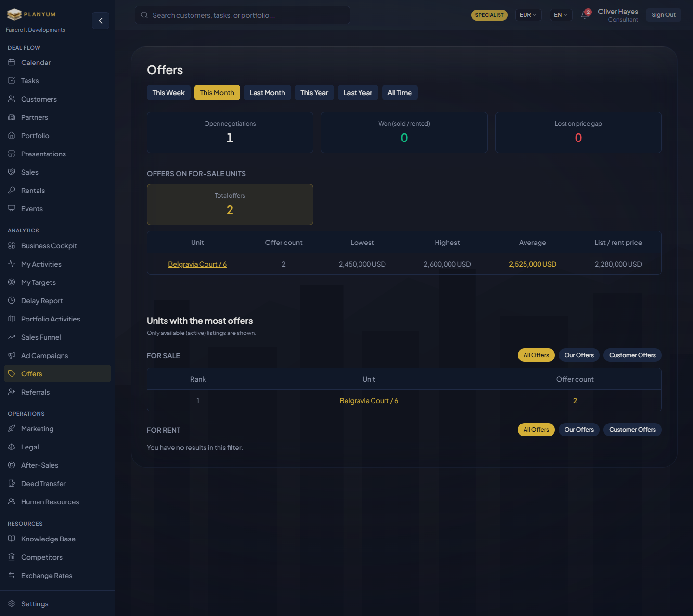Click the Ad Campaigns megaphone icon
Image resolution: width=693 pixels, height=616 pixels.
12,355
